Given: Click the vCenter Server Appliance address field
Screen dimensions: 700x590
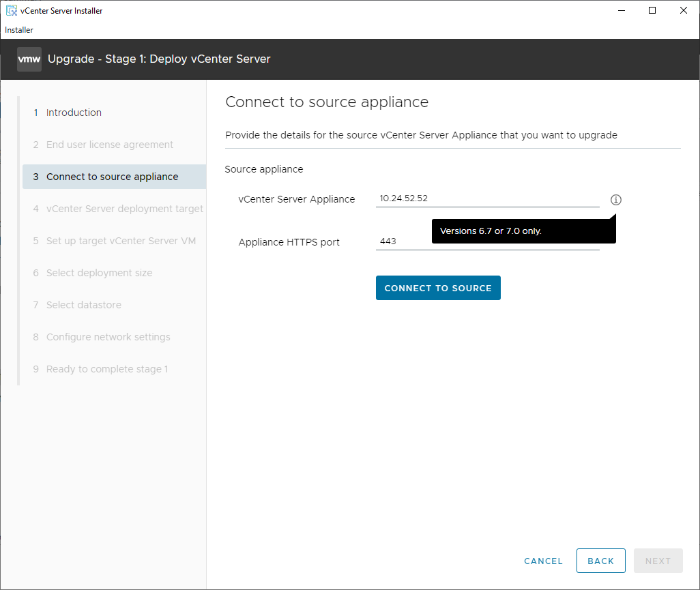Looking at the screenshot, I should (x=487, y=199).
